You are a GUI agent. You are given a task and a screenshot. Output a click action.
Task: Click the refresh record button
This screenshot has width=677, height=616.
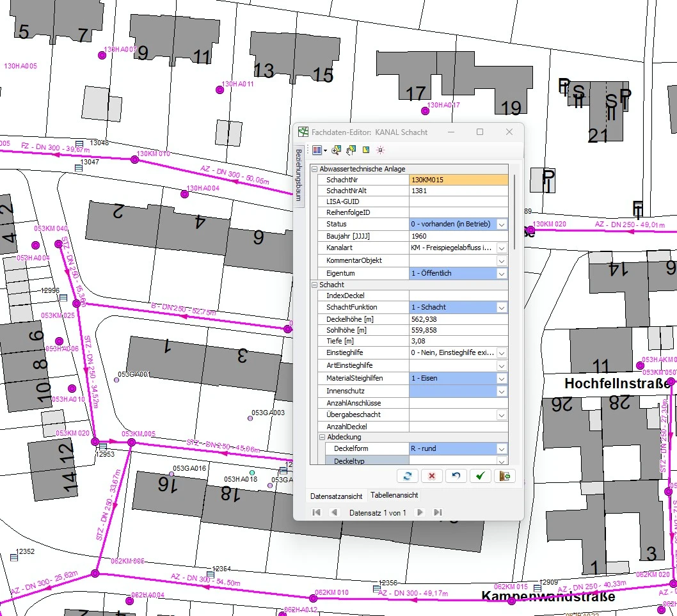pyautogui.click(x=406, y=476)
